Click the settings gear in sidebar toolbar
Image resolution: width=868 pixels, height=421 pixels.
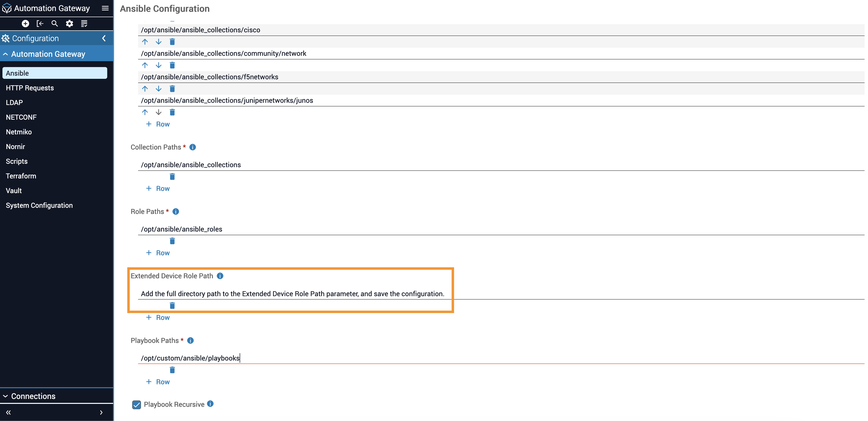coord(70,23)
